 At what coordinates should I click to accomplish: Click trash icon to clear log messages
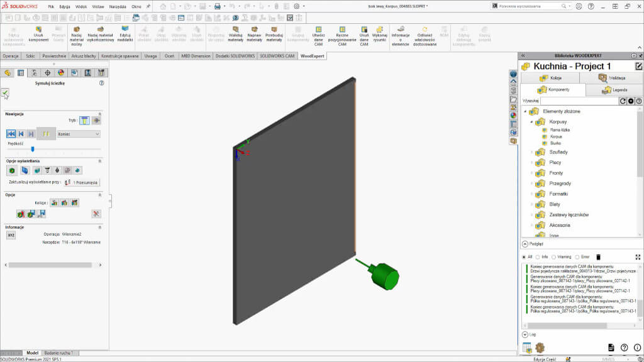pos(598,257)
